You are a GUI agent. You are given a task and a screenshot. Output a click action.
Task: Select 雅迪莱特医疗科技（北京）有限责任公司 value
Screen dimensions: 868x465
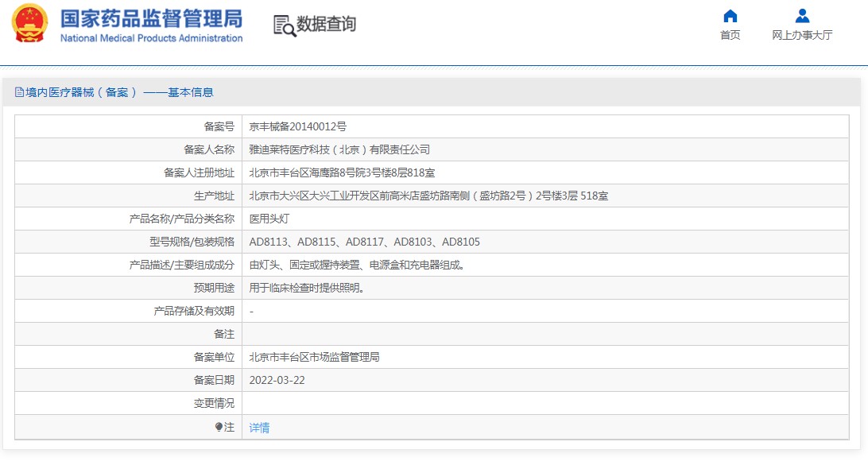point(339,149)
